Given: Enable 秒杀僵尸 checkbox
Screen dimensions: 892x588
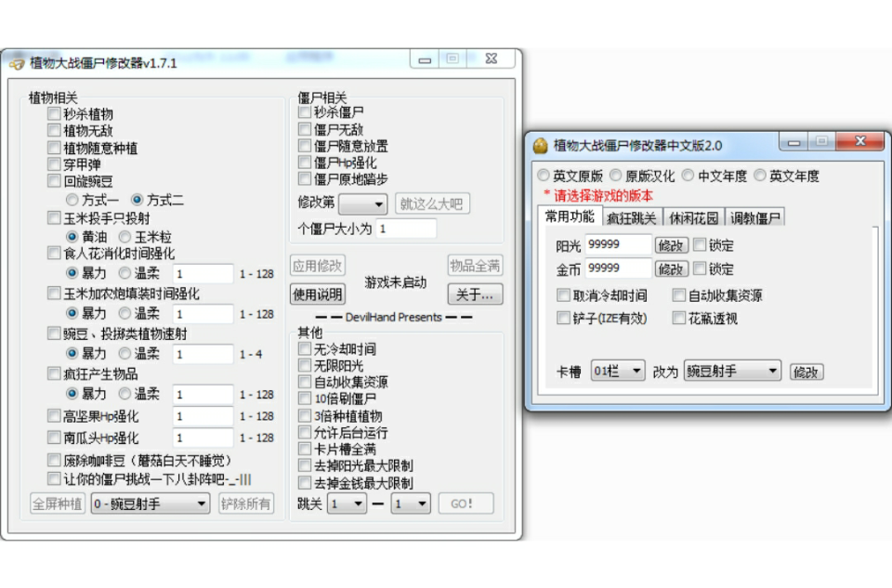Looking at the screenshot, I should click(x=305, y=112).
